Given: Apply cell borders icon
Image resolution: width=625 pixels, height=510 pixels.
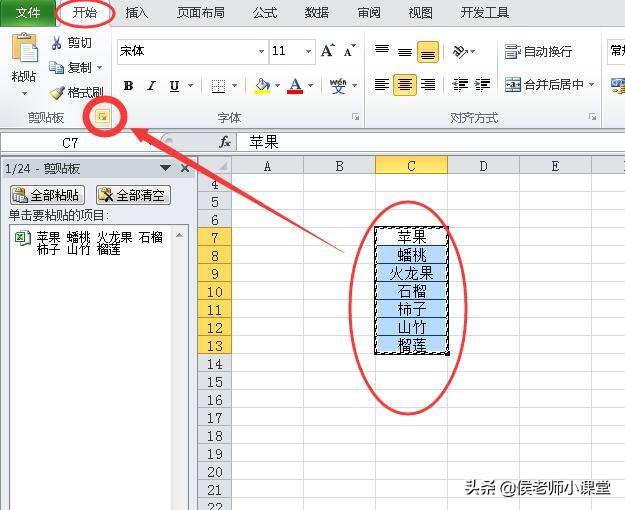Looking at the screenshot, I should [218, 85].
